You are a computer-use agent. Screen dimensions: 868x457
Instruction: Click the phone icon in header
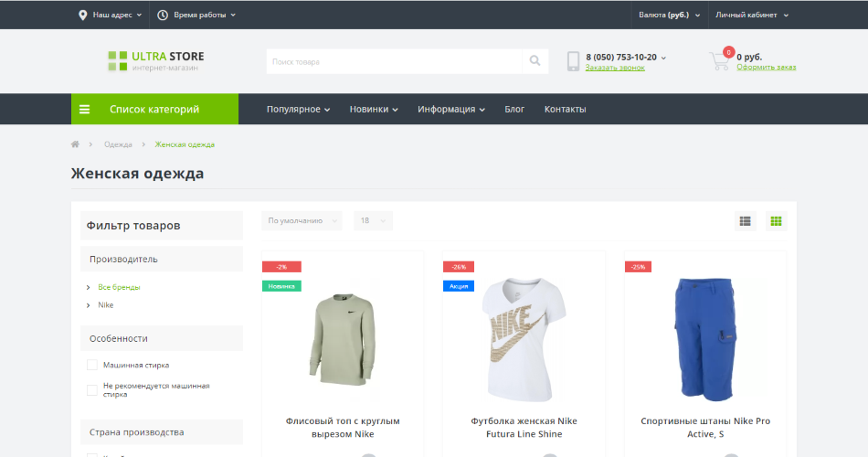[x=573, y=61]
